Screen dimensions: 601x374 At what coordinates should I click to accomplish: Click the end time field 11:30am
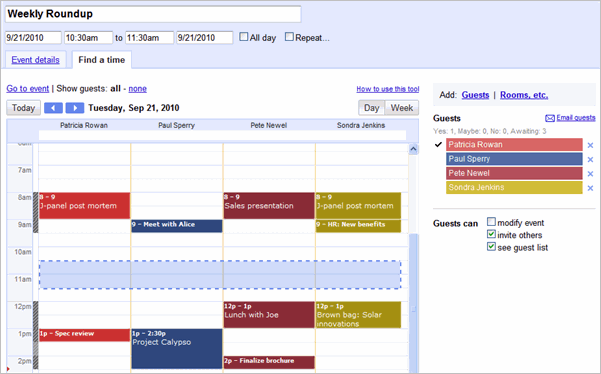[x=149, y=38]
